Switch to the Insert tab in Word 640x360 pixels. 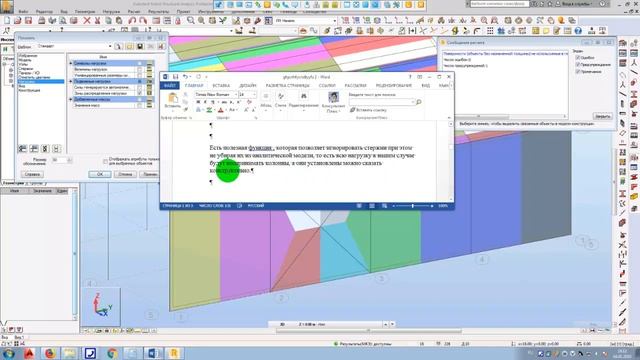[x=221, y=86]
